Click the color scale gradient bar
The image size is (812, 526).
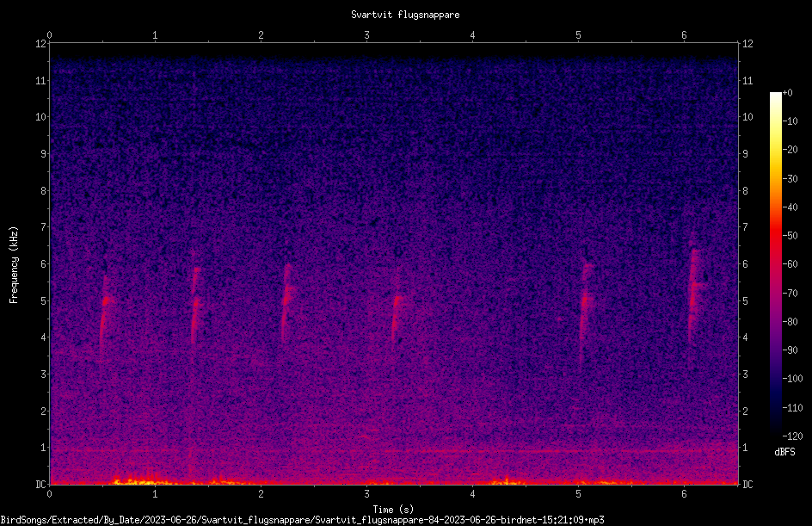pos(775,263)
